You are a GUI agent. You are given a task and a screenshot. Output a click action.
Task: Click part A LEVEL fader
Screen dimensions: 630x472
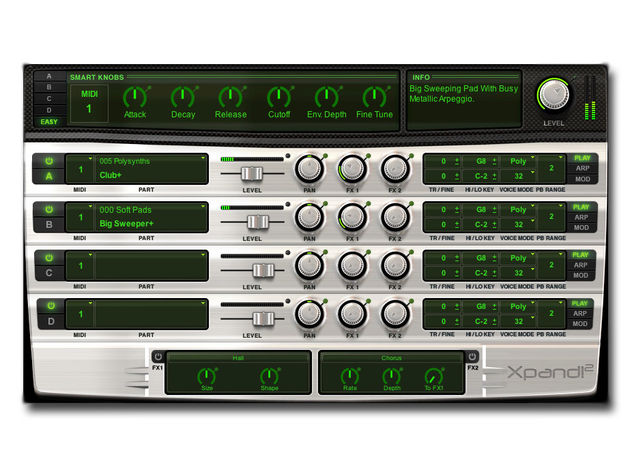coord(252,174)
